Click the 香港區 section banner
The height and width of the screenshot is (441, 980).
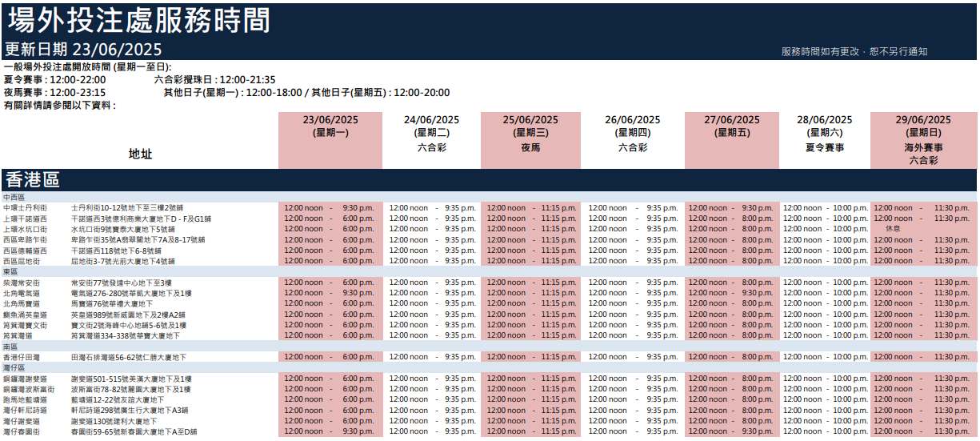490,180
